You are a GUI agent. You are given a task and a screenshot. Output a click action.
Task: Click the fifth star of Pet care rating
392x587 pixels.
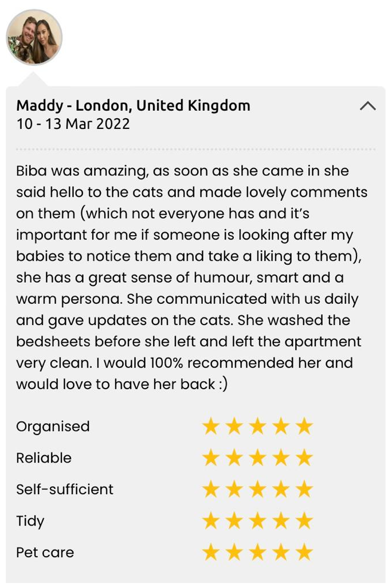coord(304,553)
